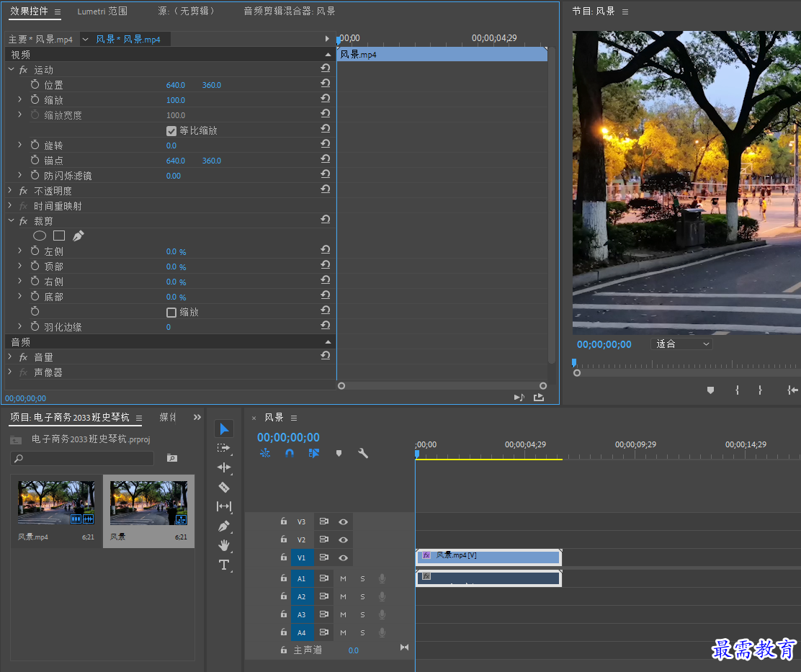Hide V3 track output
This screenshot has width=801, height=672.
pyautogui.click(x=344, y=522)
